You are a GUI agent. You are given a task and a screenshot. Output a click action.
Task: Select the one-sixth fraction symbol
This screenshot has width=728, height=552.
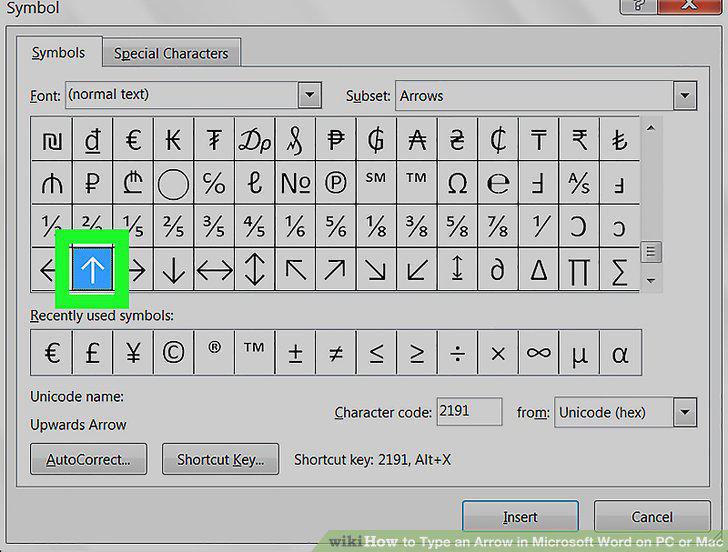click(295, 227)
